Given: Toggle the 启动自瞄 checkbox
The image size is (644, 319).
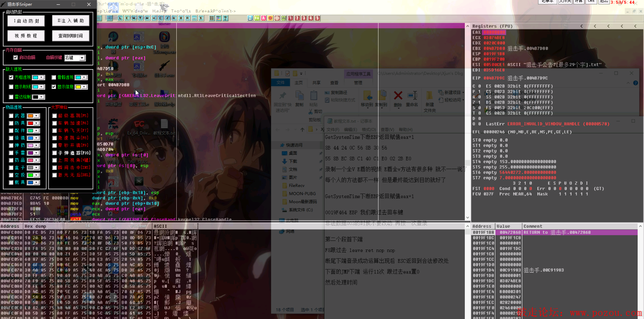Looking at the screenshot, I should tap(15, 58).
